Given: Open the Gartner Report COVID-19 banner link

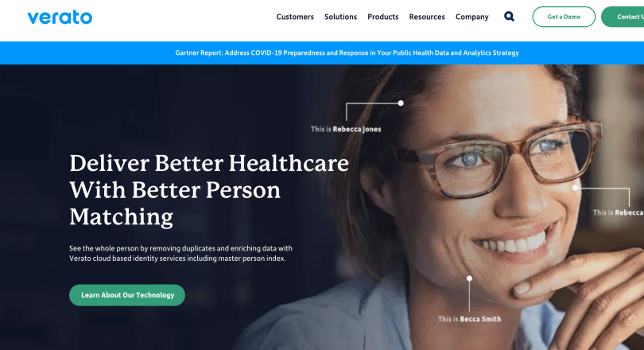Looking at the screenshot, I should pyautogui.click(x=347, y=52).
